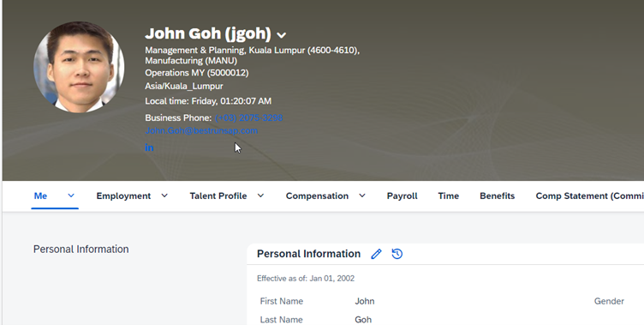Expand the Talent Profile chevron
Viewport: 644px width, 325px height.
tap(260, 196)
